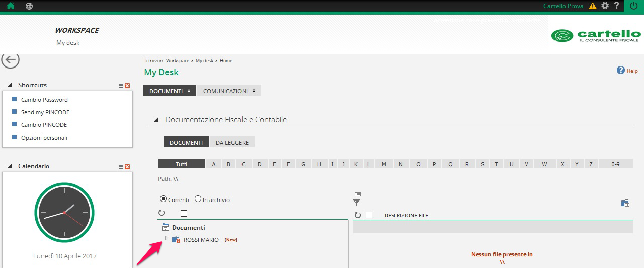Click the filter funnel icon

[x=357, y=203]
